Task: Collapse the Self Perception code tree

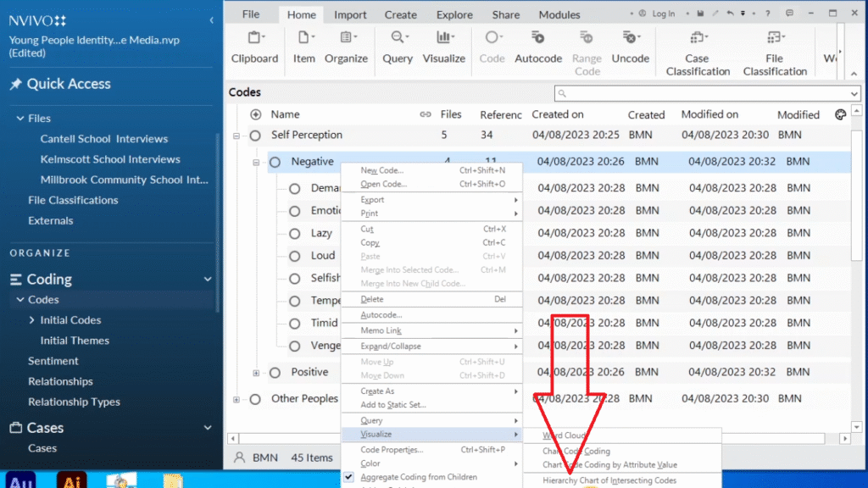Action: (236, 136)
